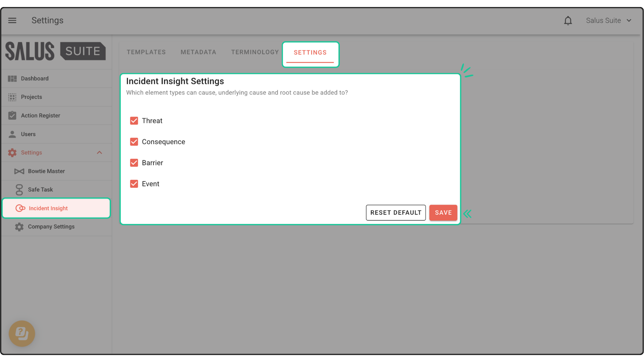Open the Salus Suite account dropdown
This screenshot has height=362, width=644.
608,21
